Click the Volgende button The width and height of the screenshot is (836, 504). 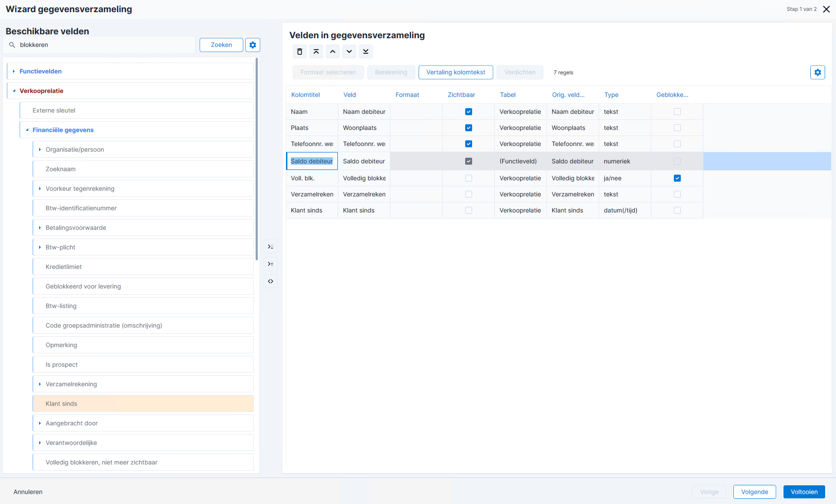click(x=754, y=492)
